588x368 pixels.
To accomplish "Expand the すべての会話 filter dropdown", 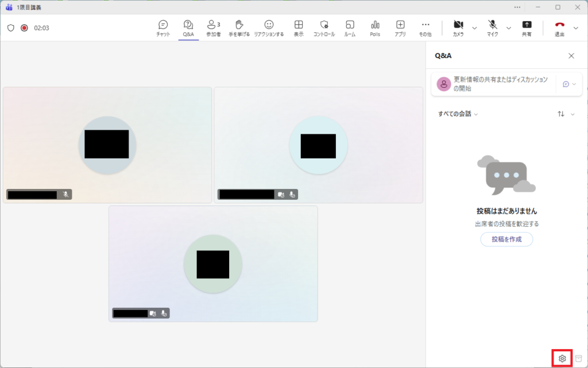I will (458, 114).
